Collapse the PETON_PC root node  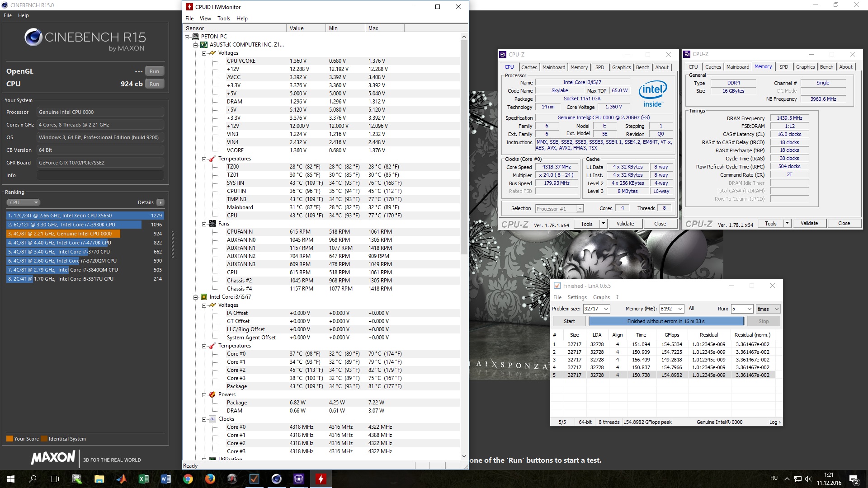[187, 37]
